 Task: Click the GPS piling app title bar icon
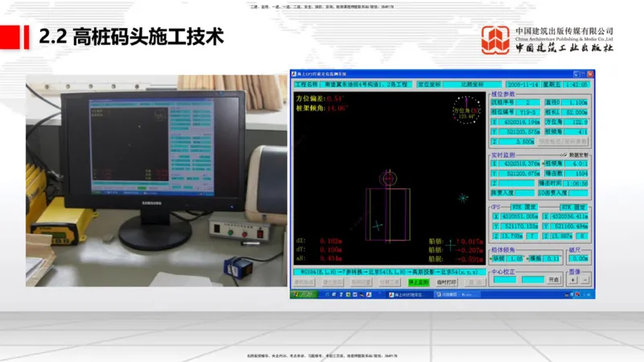pyautogui.click(x=294, y=74)
